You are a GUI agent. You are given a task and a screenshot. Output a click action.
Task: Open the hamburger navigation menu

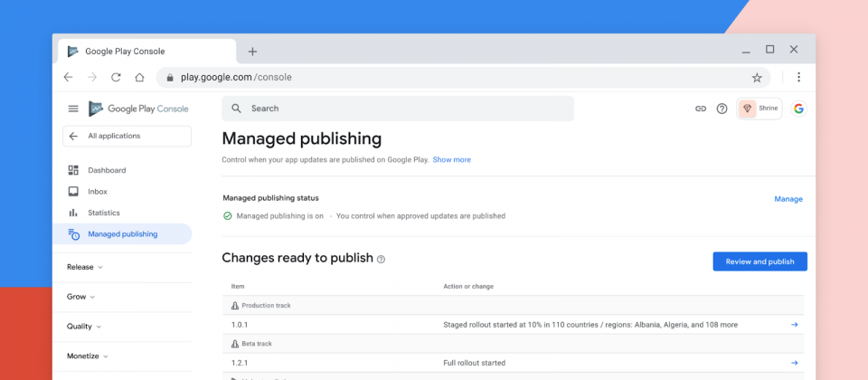(73, 109)
